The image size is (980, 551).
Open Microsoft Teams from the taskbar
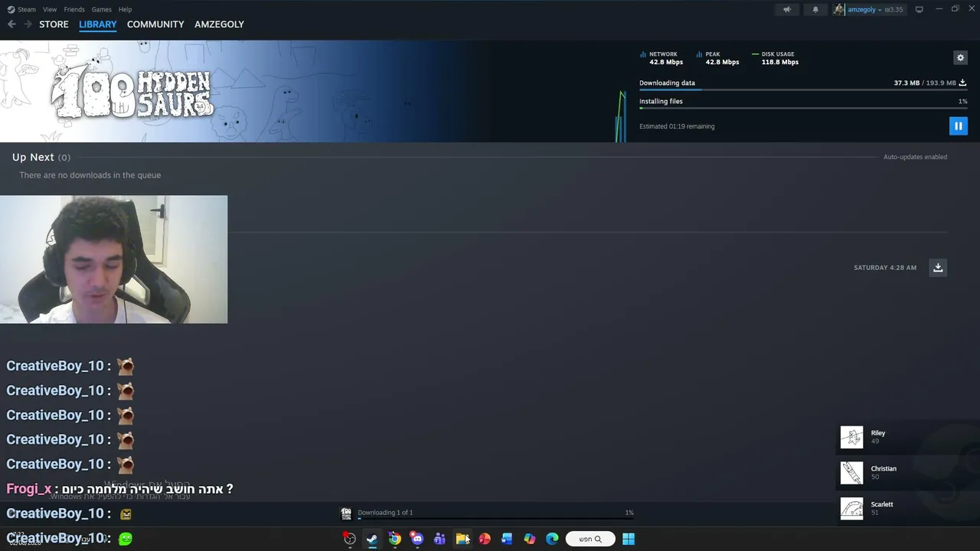(439, 539)
